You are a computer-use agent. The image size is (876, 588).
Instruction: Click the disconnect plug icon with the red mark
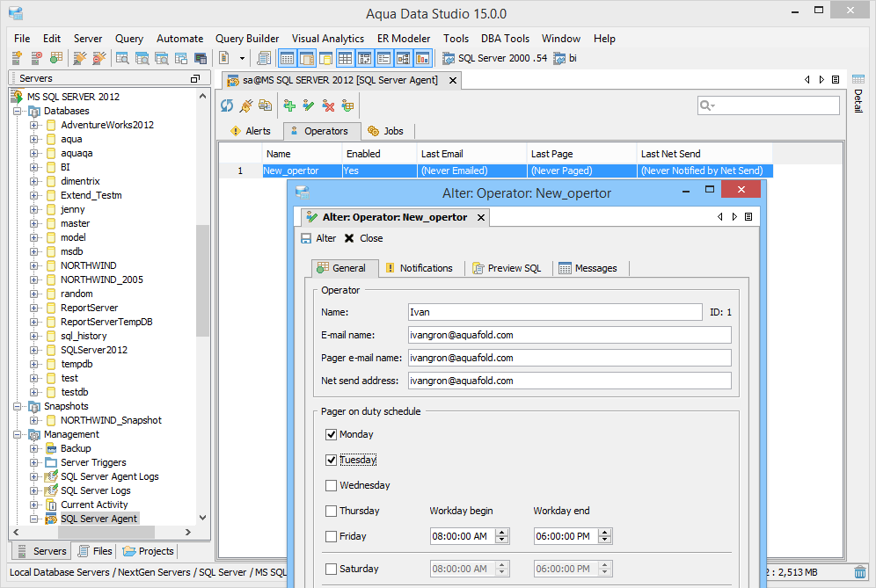point(99,57)
